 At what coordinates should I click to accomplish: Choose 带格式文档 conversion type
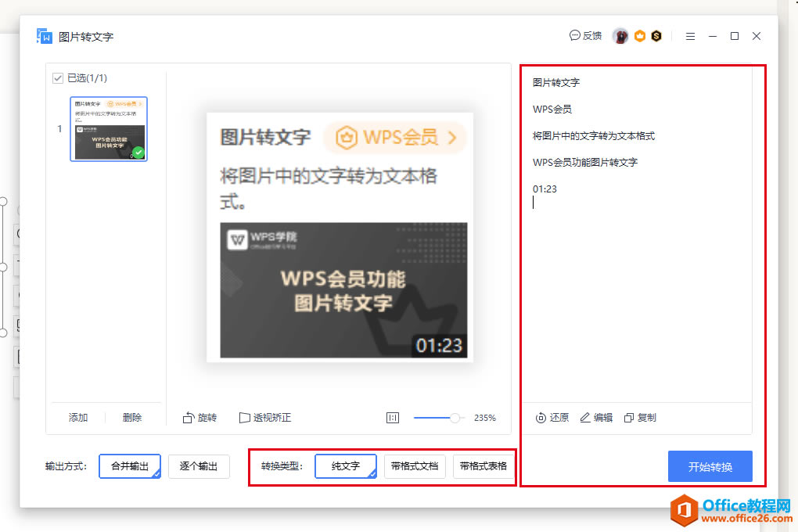[415, 466]
